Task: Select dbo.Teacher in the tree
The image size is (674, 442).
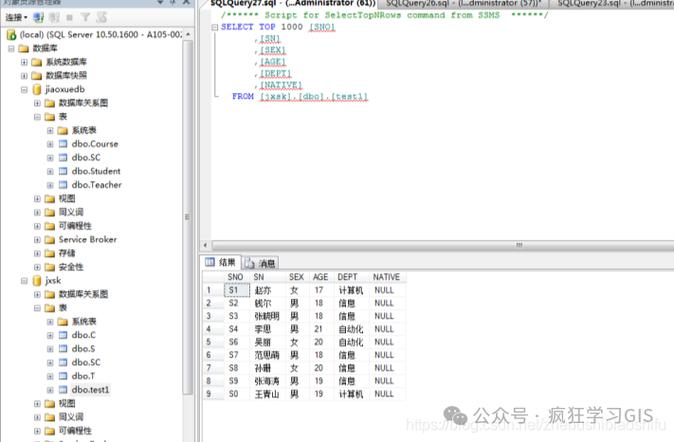Action: pyautogui.click(x=96, y=185)
